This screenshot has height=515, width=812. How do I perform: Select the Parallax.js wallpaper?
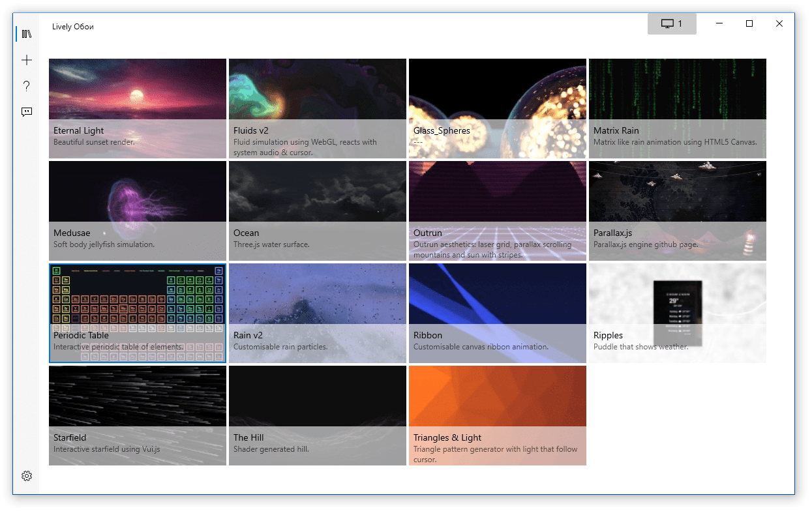(x=678, y=210)
